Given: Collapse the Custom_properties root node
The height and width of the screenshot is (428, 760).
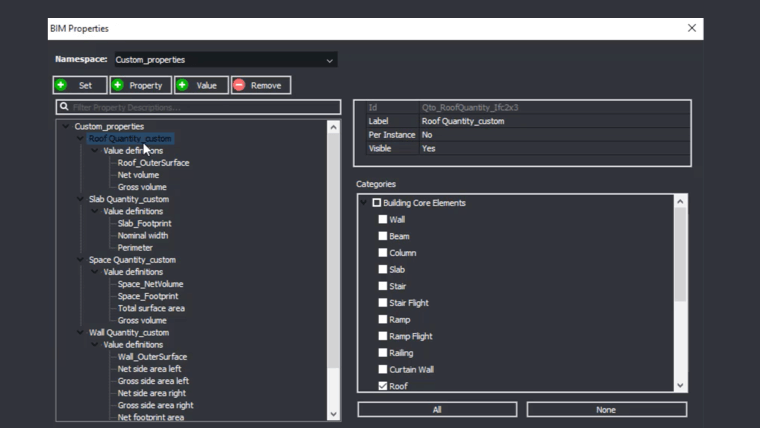Looking at the screenshot, I should coord(65,126).
